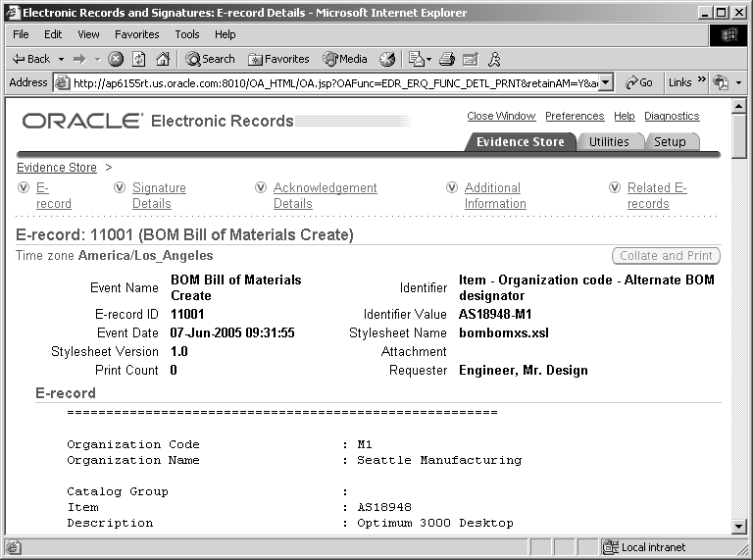Screen dimensions: 753x560
Task: Click the Edit page toolbar icon
Action: tap(471, 59)
